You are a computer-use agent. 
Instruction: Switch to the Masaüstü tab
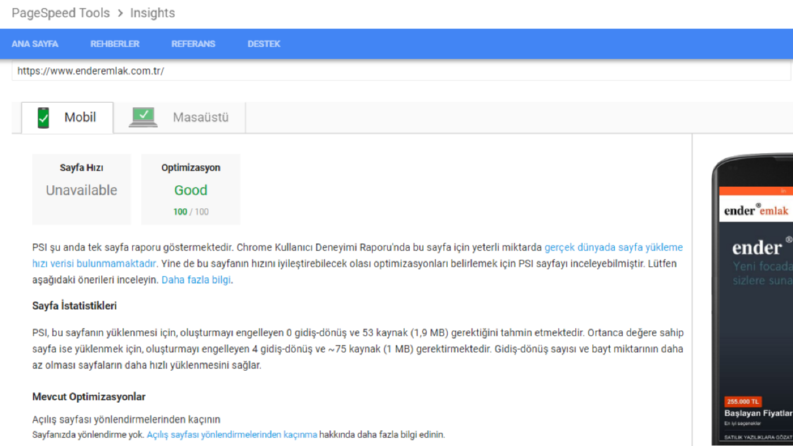[180, 118]
